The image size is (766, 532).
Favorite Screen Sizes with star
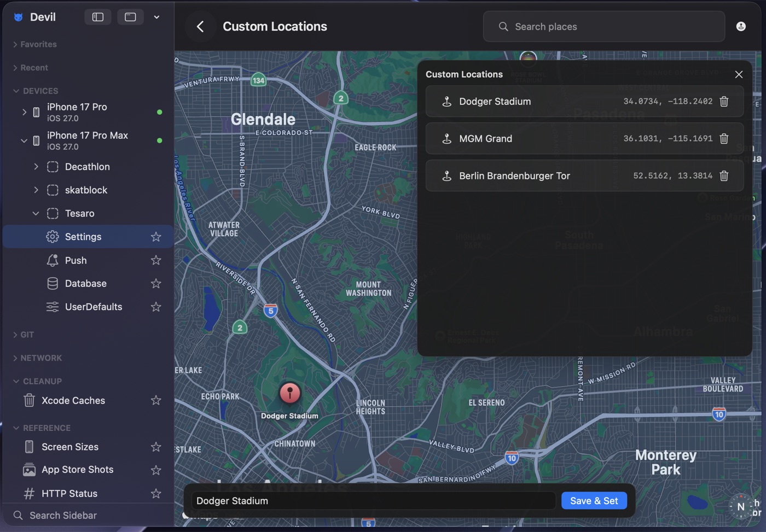(x=156, y=447)
